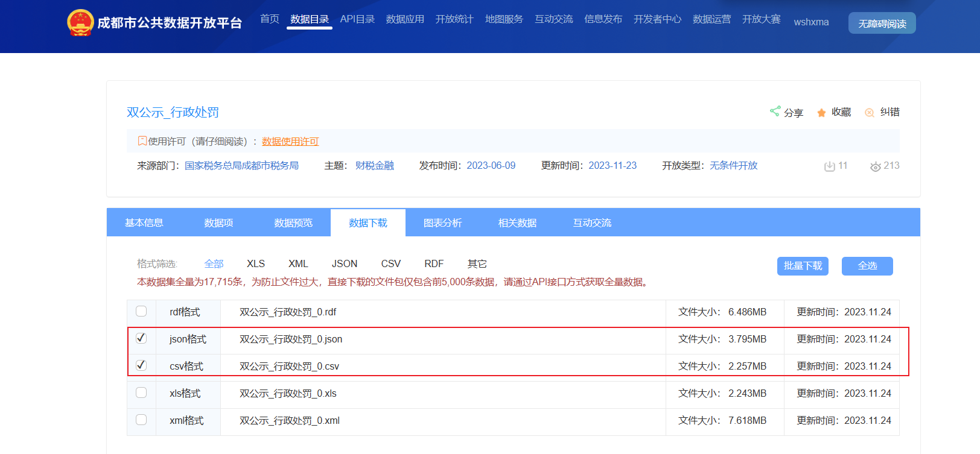Filter formats by CSV
The image size is (980, 454).
coord(391,263)
